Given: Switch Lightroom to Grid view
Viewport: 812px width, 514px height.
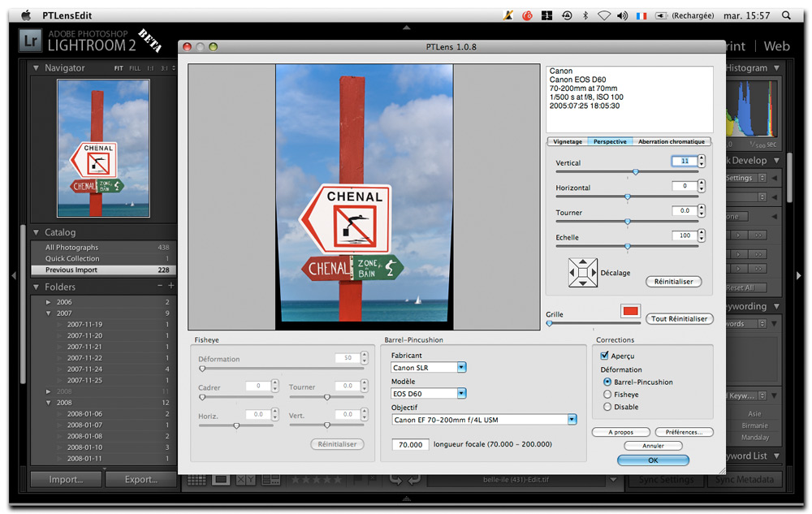Looking at the screenshot, I should [197, 480].
